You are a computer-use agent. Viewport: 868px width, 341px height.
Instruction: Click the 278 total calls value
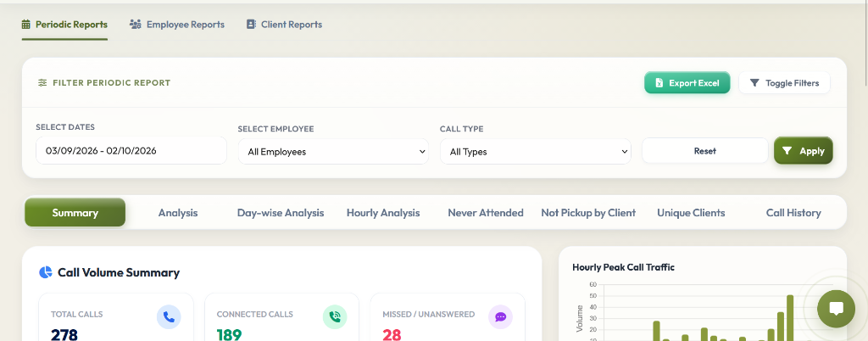(x=64, y=335)
